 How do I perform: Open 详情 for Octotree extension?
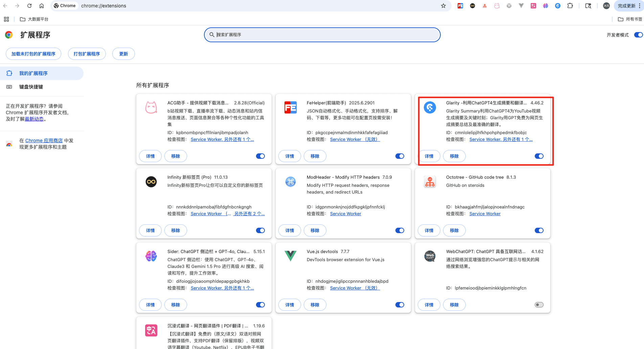(429, 230)
